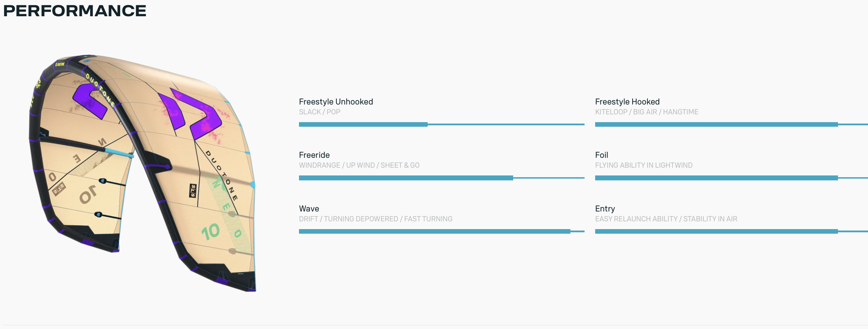
Task: Click the Foil rating bar
Action: pos(732,178)
